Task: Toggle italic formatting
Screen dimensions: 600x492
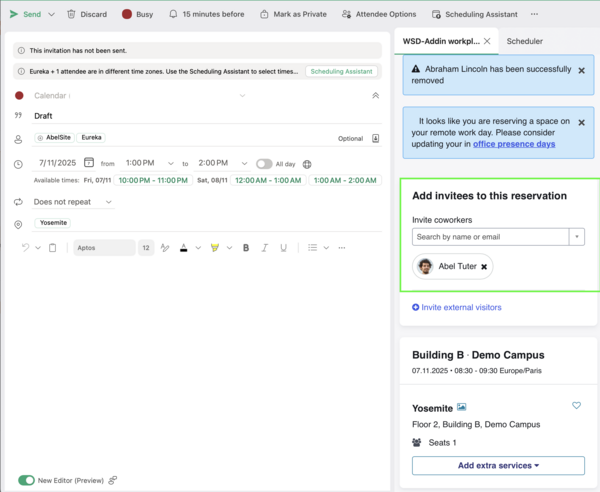Action: coord(264,248)
